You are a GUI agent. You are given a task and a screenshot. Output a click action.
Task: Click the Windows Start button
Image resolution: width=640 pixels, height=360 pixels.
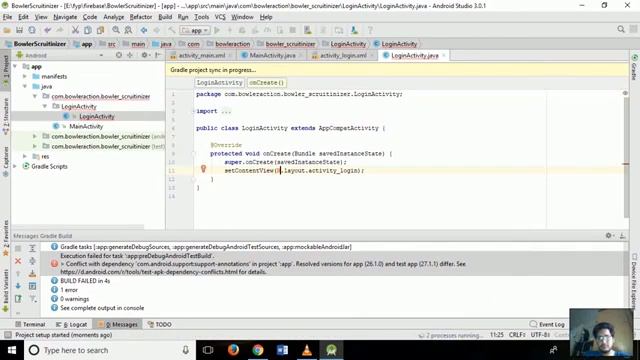pos(12,350)
